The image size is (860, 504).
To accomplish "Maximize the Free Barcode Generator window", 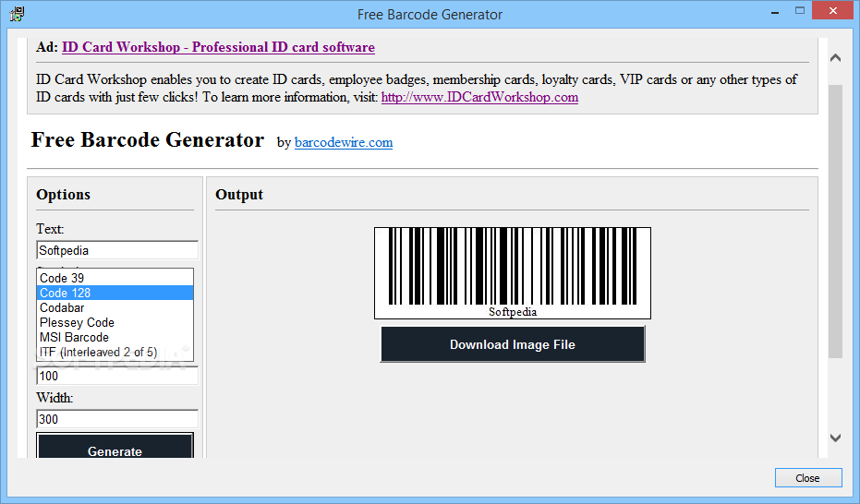I will 800,11.
